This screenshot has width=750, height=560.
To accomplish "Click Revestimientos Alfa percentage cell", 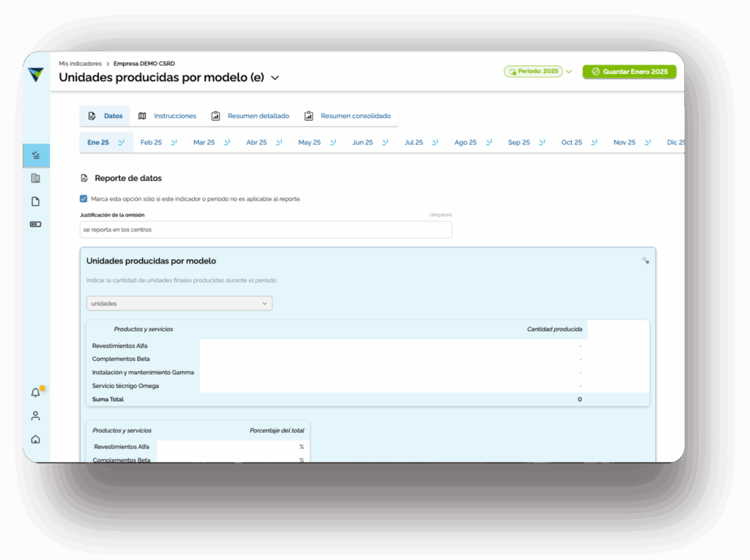I will [232, 447].
